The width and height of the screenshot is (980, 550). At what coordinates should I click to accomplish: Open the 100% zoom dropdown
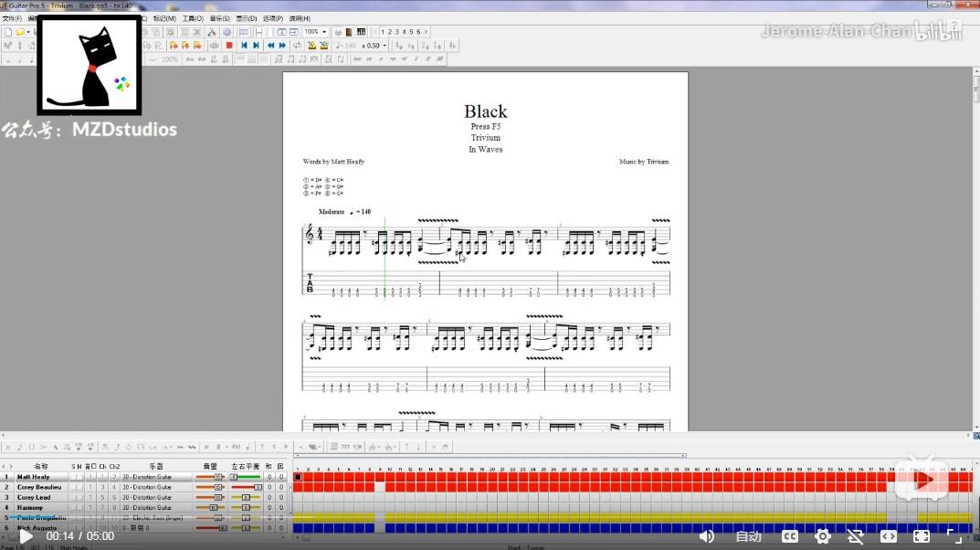(315, 32)
